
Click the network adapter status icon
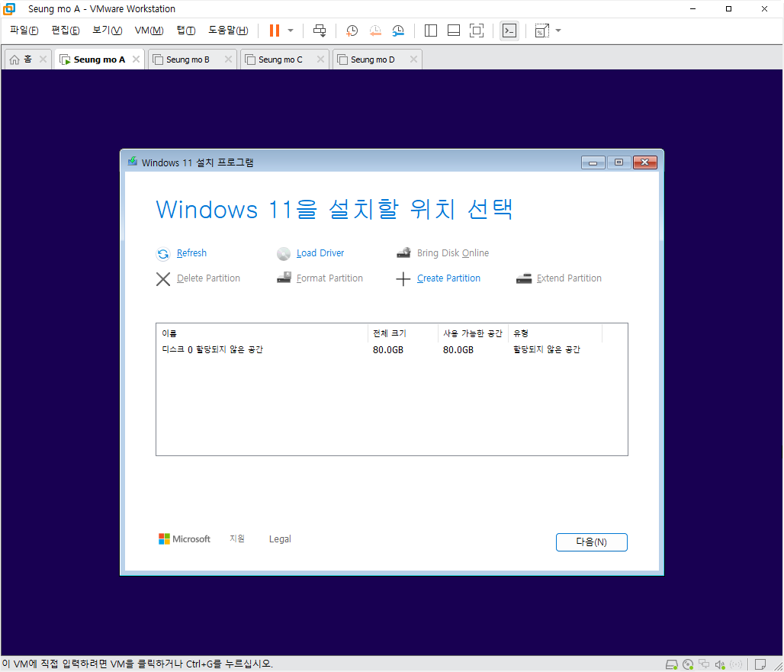pos(704,664)
